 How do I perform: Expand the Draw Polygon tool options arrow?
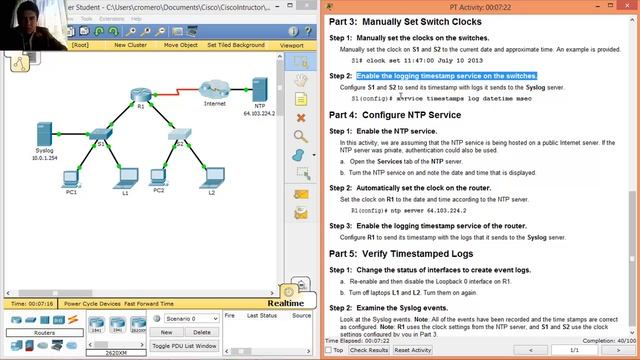pyautogui.click(x=313, y=155)
